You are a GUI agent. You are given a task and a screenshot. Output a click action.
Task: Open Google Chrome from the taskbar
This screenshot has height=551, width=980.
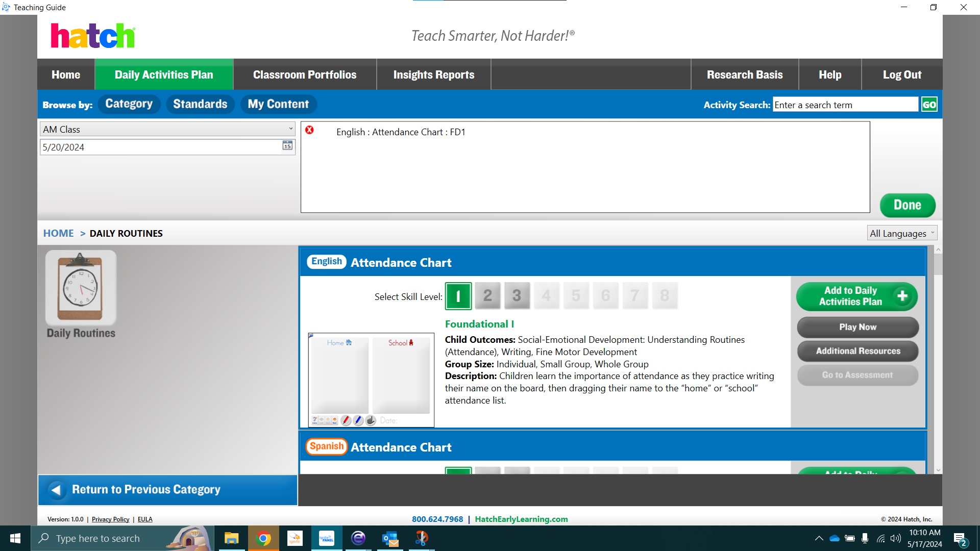pos(263,538)
